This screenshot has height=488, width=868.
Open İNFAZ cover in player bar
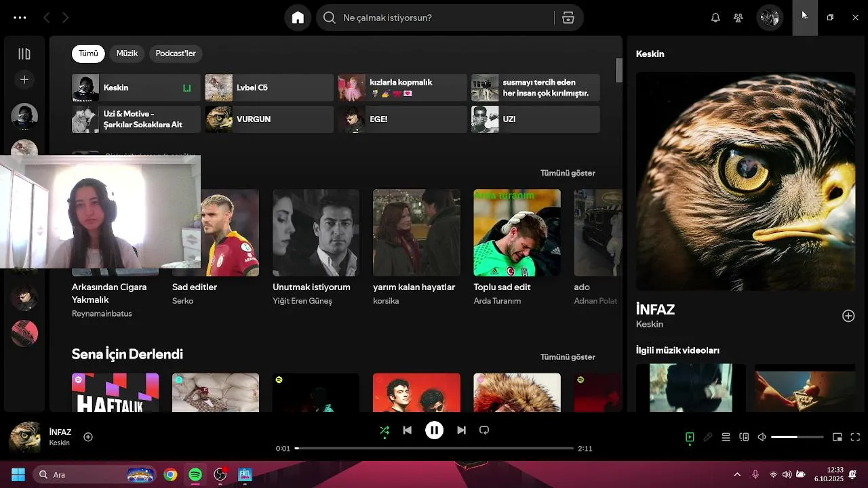click(24, 437)
